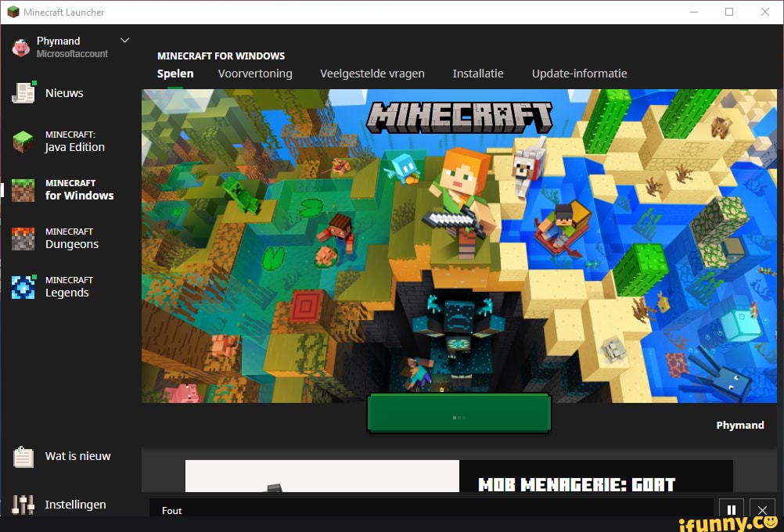Expand the Phymand account dropdown
Screen dimensions: 784x532
click(x=124, y=40)
